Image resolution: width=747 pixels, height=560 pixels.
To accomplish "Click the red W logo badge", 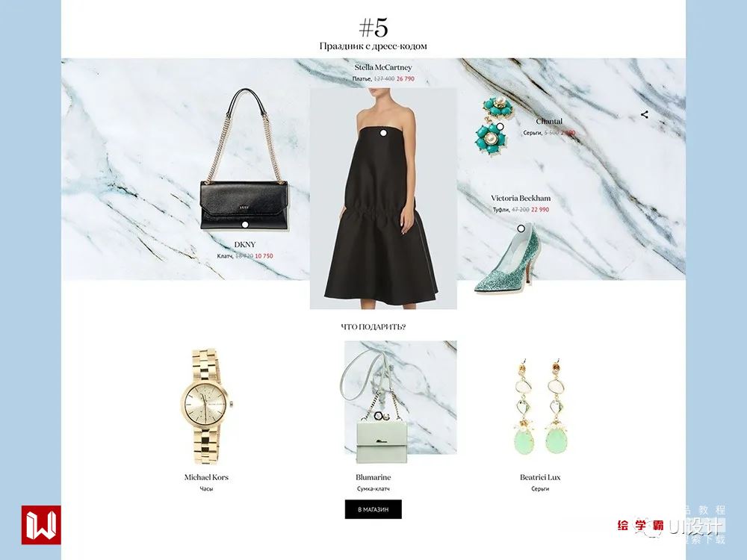I will pos(41,525).
